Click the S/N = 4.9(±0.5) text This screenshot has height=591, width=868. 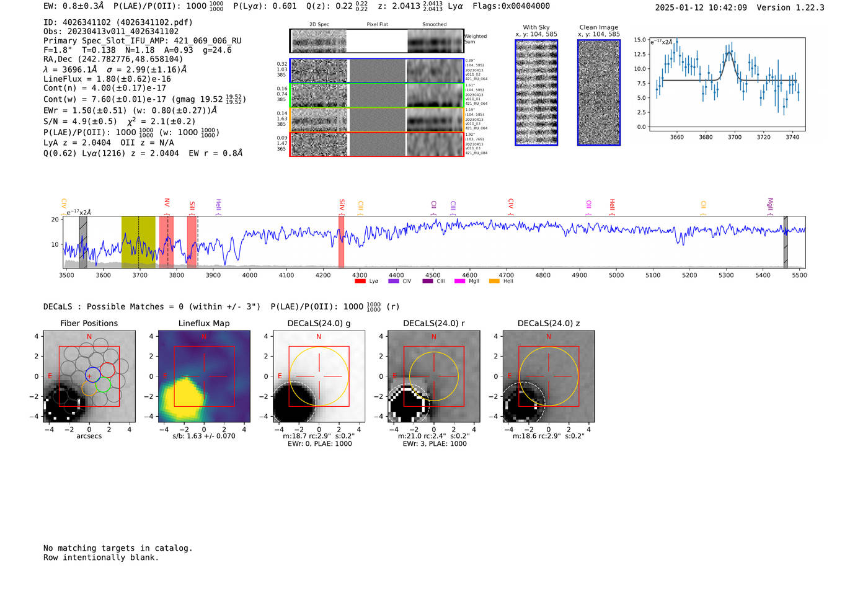coord(81,122)
